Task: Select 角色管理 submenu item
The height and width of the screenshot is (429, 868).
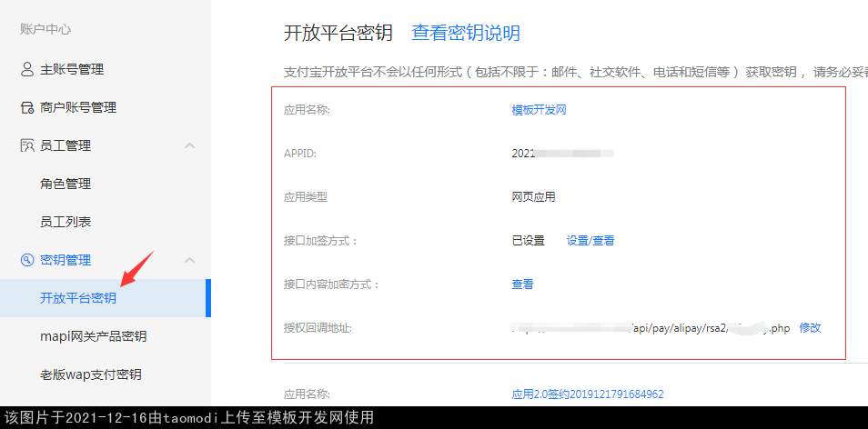Action: (66, 184)
